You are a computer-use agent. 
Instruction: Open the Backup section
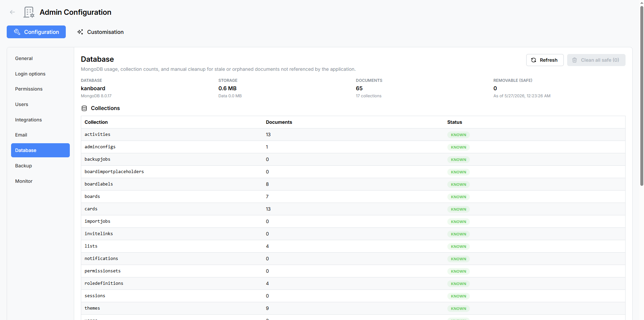pyautogui.click(x=40, y=166)
